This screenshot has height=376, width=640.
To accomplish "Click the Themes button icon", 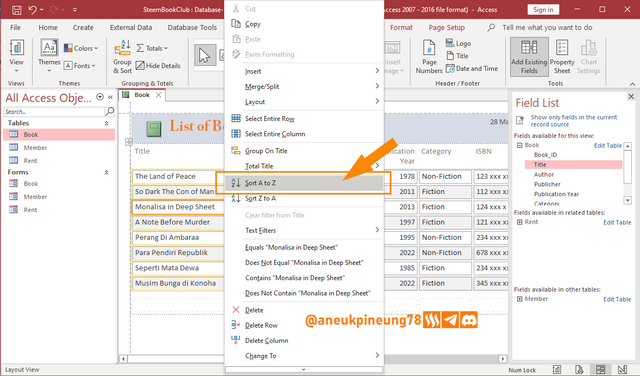I will (49, 48).
